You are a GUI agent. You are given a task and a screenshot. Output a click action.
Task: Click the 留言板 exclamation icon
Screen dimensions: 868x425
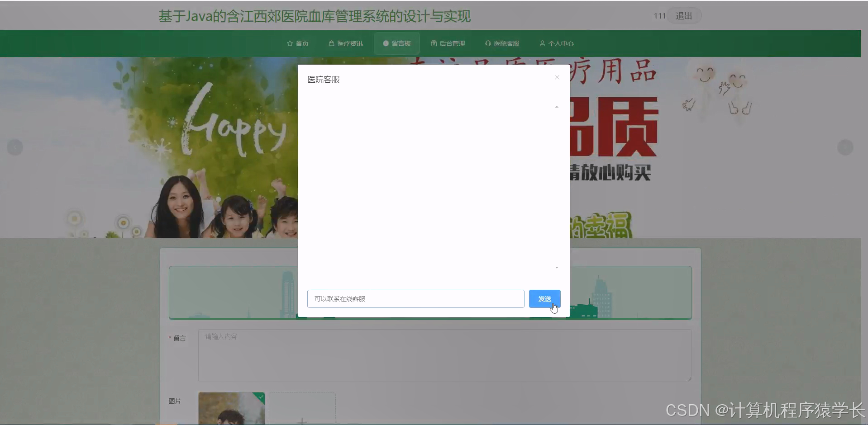pyautogui.click(x=386, y=43)
